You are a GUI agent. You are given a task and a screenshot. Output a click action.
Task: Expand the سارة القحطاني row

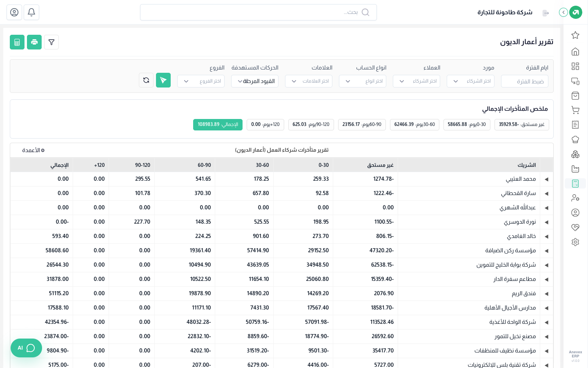546,193
